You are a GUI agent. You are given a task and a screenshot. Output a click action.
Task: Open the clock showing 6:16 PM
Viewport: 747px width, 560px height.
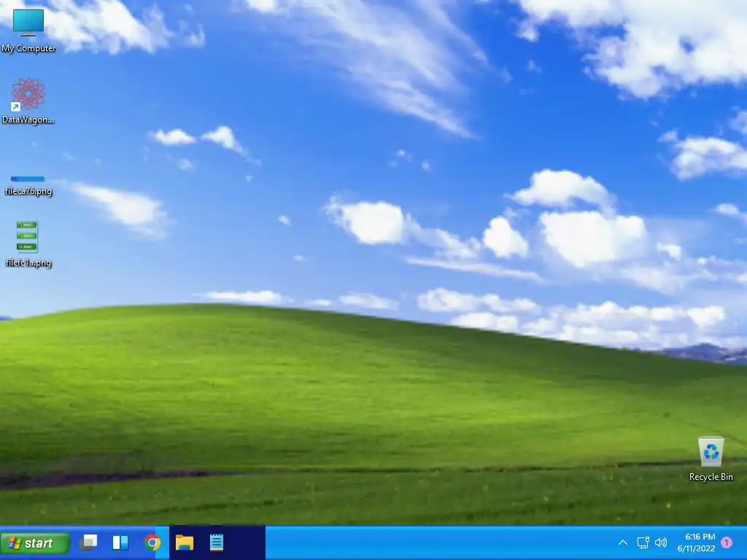(700, 537)
